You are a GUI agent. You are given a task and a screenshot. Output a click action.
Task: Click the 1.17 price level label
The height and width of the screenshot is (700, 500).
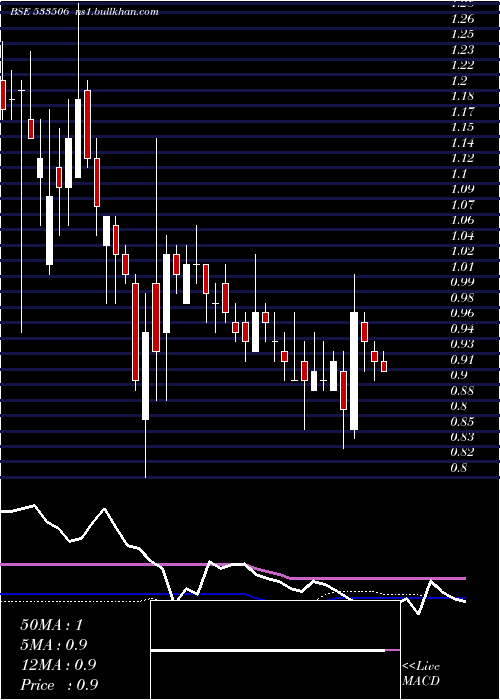(462, 112)
